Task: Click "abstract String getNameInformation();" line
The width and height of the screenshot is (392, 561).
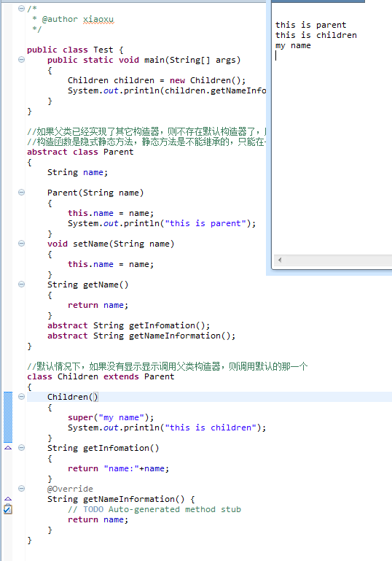Action: pos(141,336)
